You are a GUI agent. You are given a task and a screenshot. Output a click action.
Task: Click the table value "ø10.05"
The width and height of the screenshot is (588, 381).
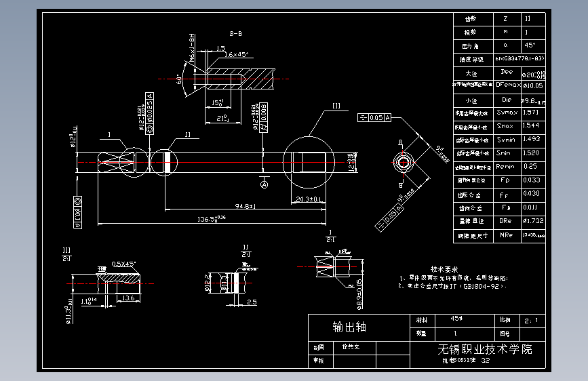[x=533, y=85]
